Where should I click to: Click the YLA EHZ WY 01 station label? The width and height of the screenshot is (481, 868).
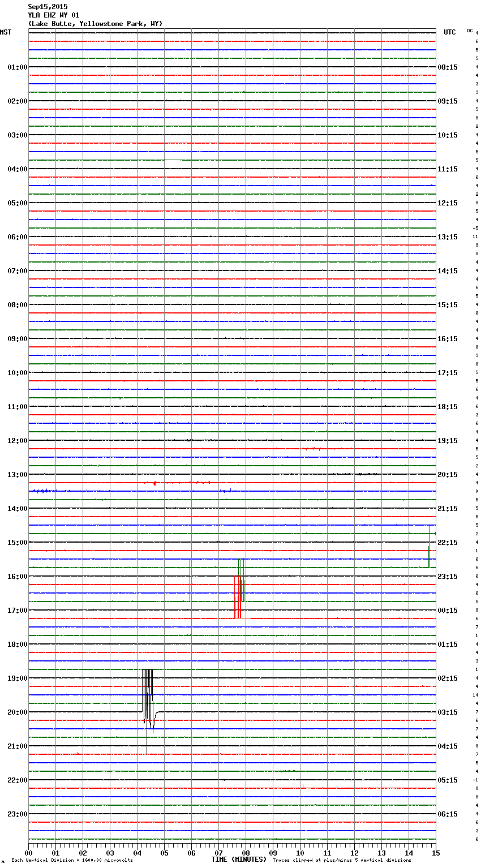point(54,15)
